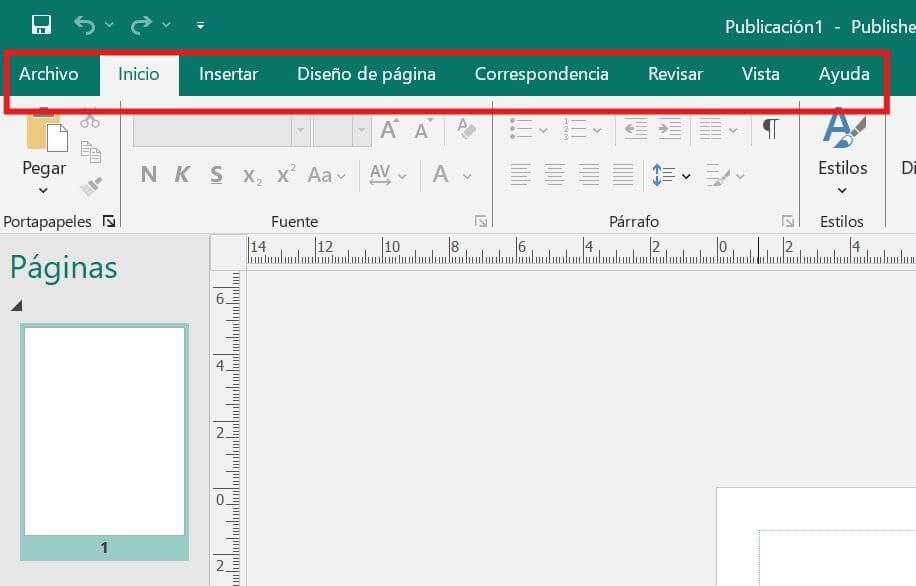Center the paragraph text
Viewport: 916px width, 586px height.
[555, 175]
